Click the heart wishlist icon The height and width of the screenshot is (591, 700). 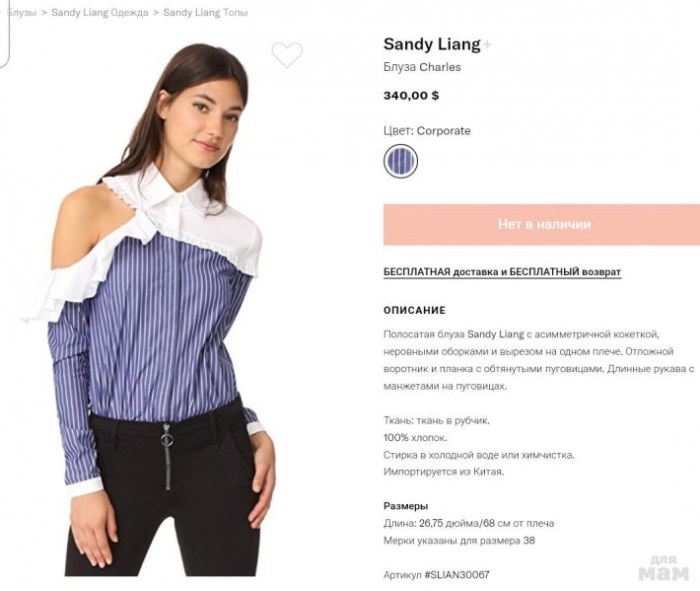[287, 54]
